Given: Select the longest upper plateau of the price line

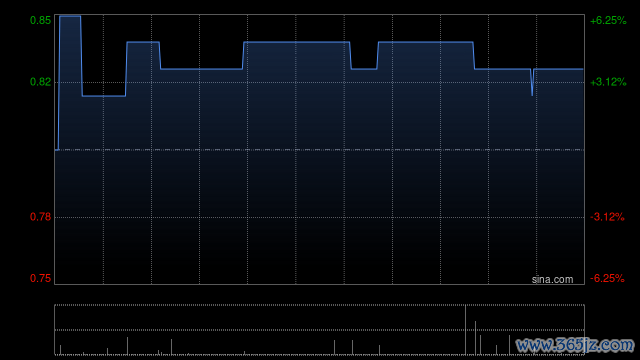Looking at the screenshot, I should [297, 42].
